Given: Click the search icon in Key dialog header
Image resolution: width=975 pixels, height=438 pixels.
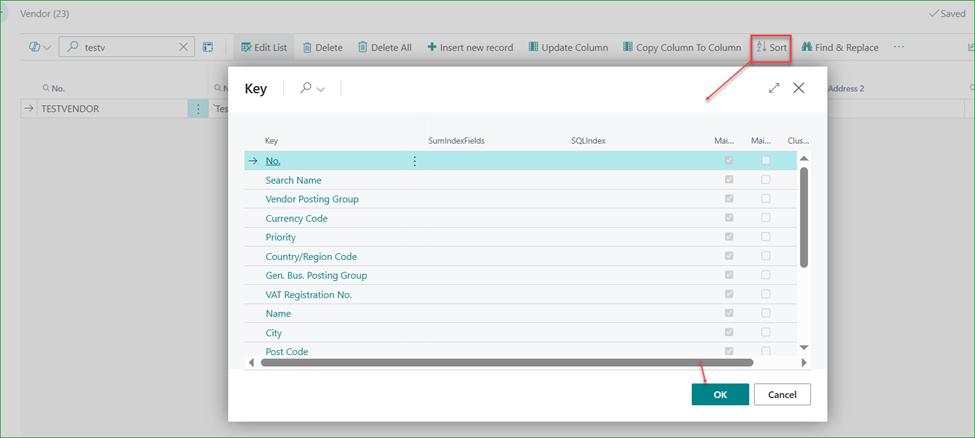Looking at the screenshot, I should (x=305, y=88).
